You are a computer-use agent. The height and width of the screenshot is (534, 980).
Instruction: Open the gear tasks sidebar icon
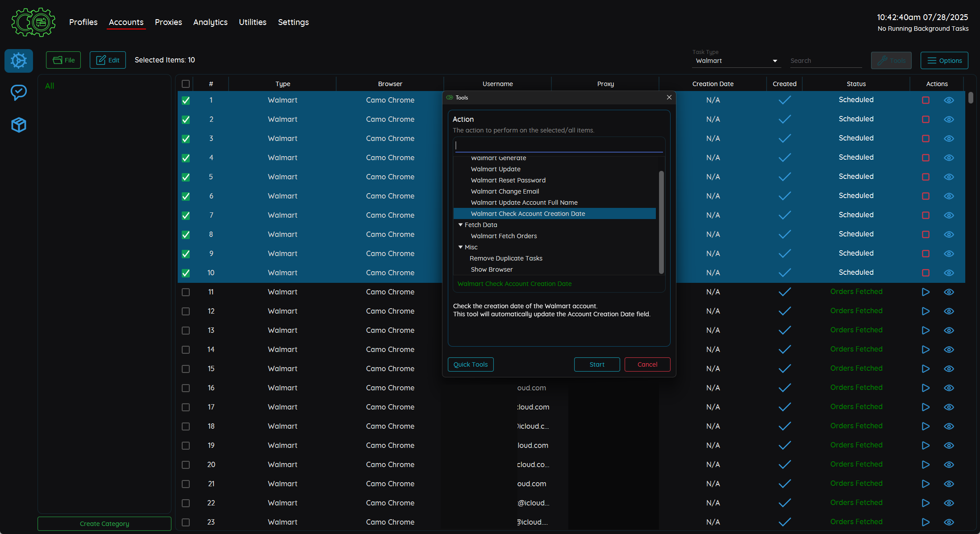tap(19, 61)
